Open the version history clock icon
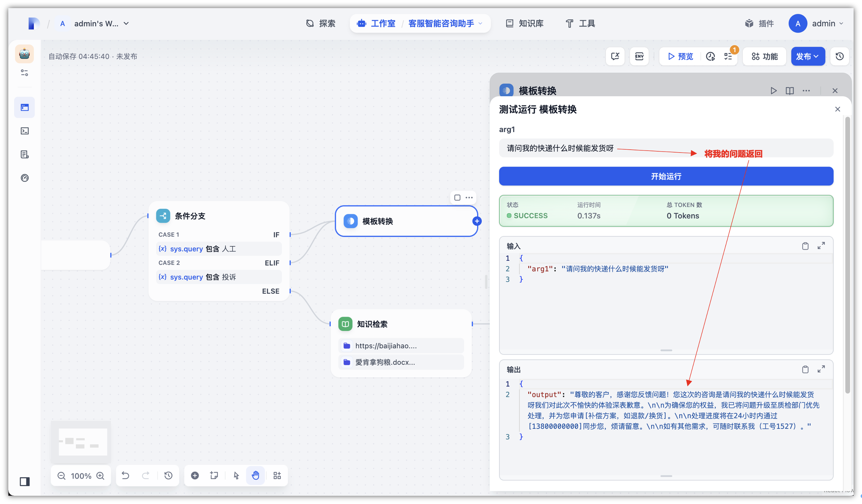The height and width of the screenshot is (504, 862). pyautogui.click(x=839, y=56)
